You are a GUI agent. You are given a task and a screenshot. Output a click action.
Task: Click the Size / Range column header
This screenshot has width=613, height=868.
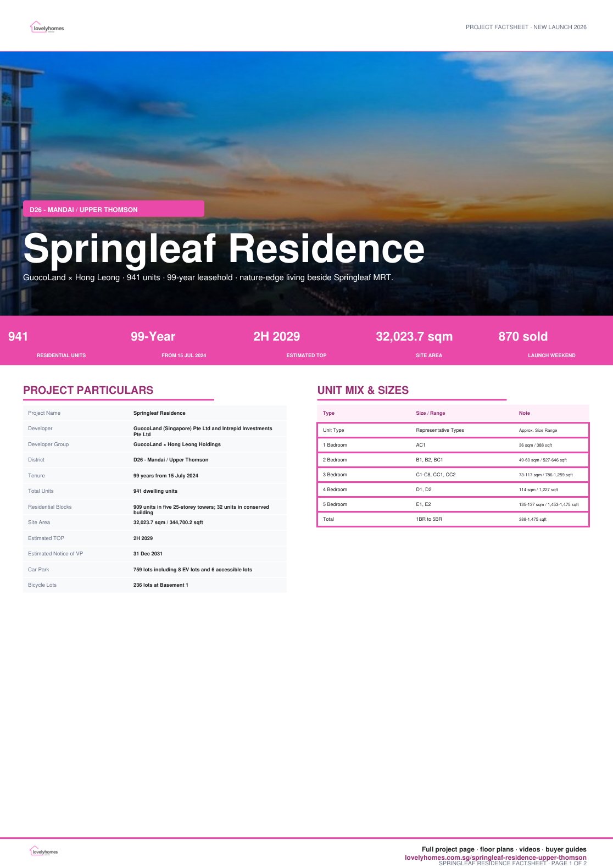[431, 413]
